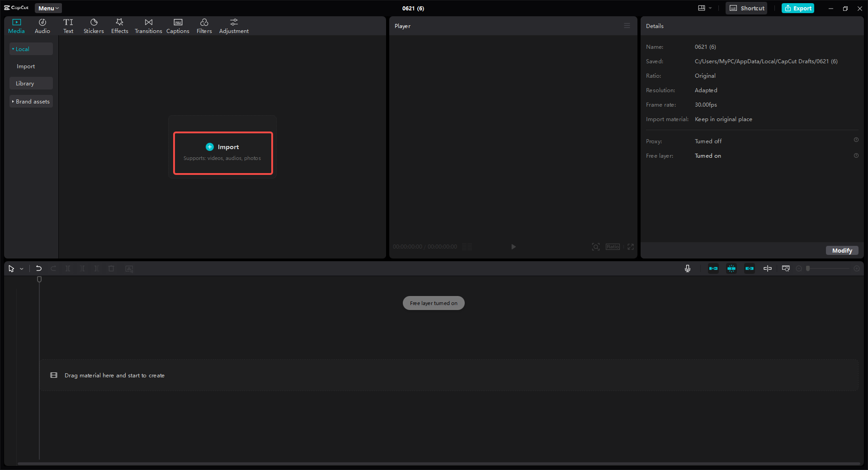Screen dimensions: 868x470
Task: Enter fullscreen player preview
Action: point(631,247)
